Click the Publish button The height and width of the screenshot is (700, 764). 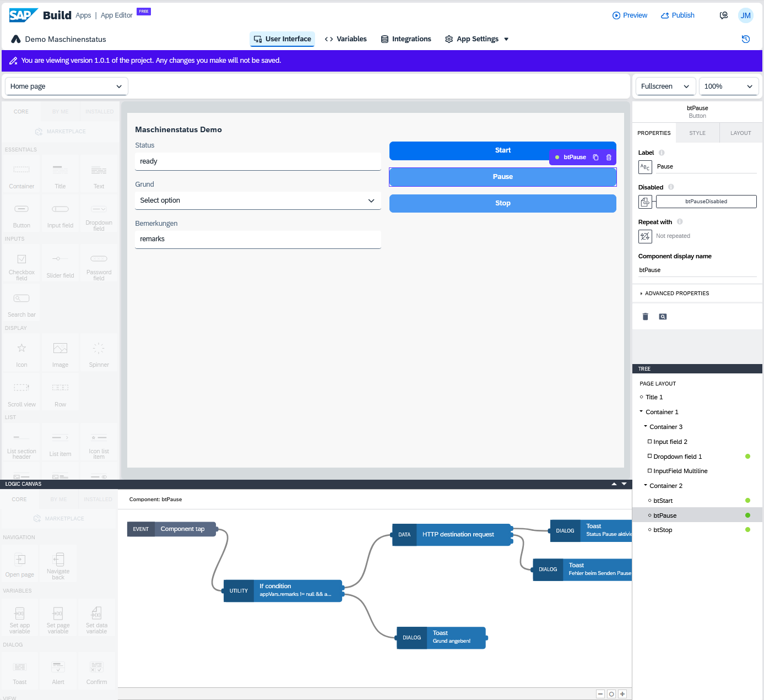[678, 15]
